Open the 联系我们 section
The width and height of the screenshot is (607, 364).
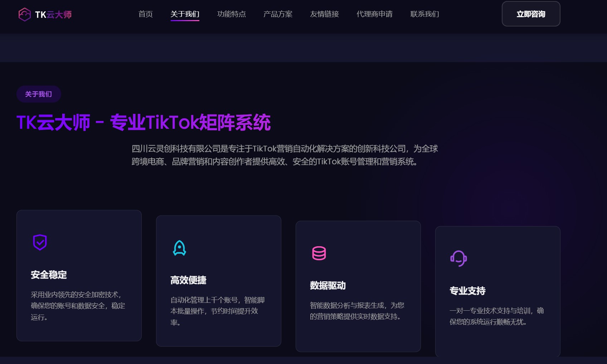(424, 14)
